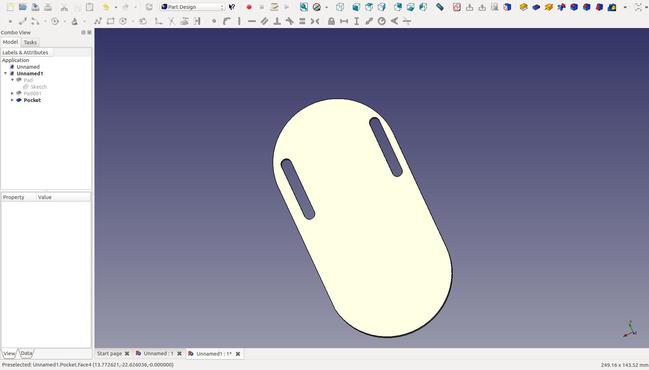Select the Unnamed document in tree

[28, 67]
